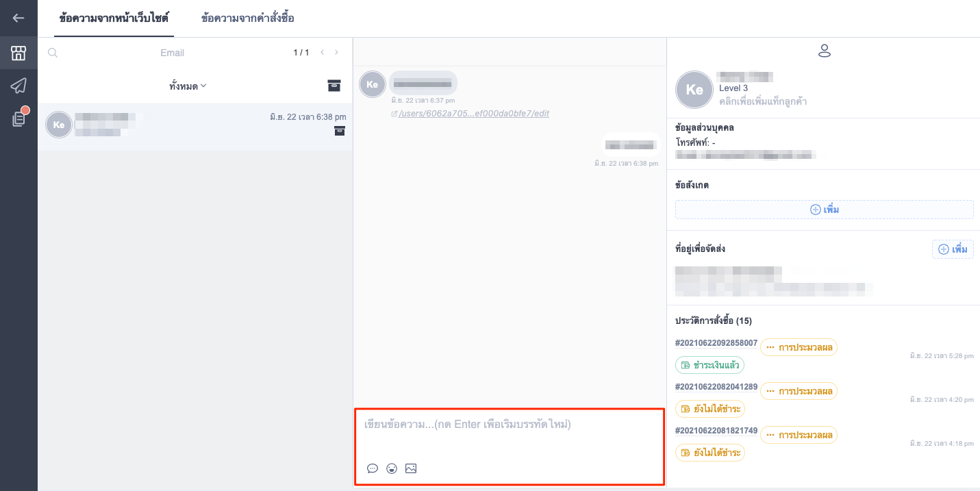Open the emoji picker

coord(392,468)
